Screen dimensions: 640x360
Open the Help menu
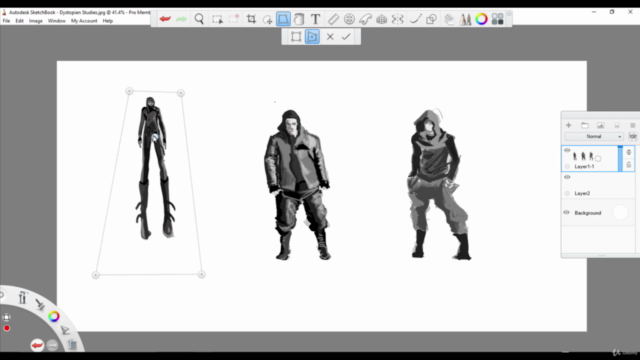108,21
